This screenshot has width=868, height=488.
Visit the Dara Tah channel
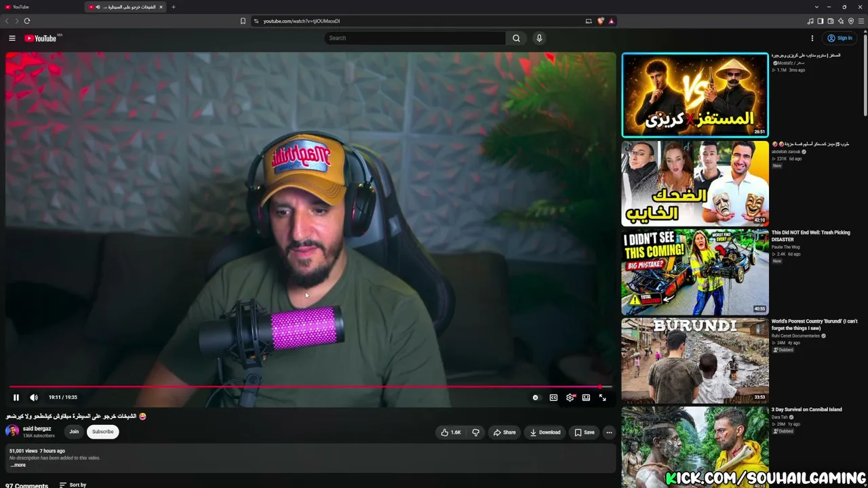point(781,418)
